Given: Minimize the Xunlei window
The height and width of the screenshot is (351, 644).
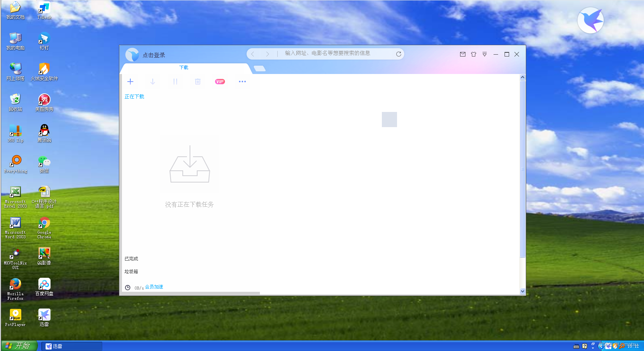Looking at the screenshot, I should (x=496, y=54).
